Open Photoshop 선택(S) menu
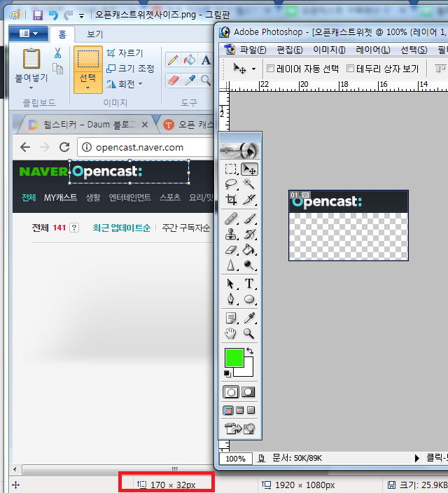 414,50
